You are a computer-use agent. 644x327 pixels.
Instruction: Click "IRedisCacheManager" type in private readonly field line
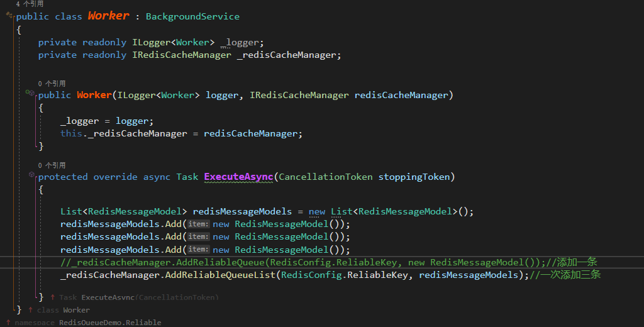(182, 55)
